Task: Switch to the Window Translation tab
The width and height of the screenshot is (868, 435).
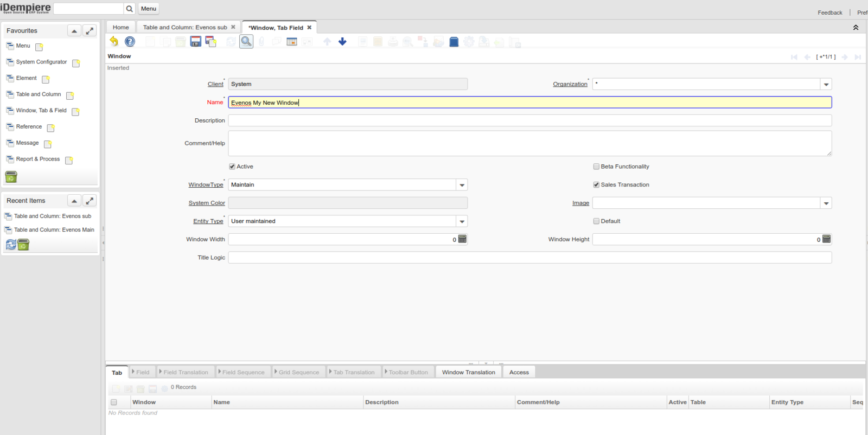Action: coord(468,372)
